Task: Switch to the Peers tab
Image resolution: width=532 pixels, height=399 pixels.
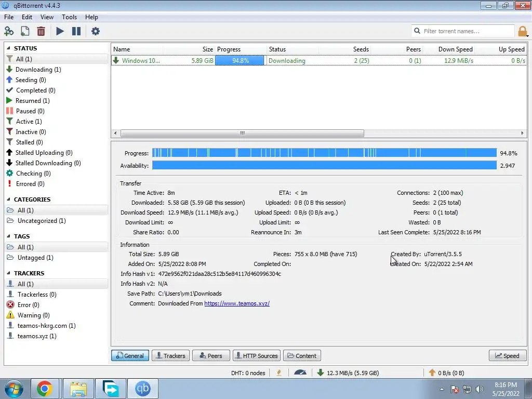Action: pyautogui.click(x=211, y=355)
